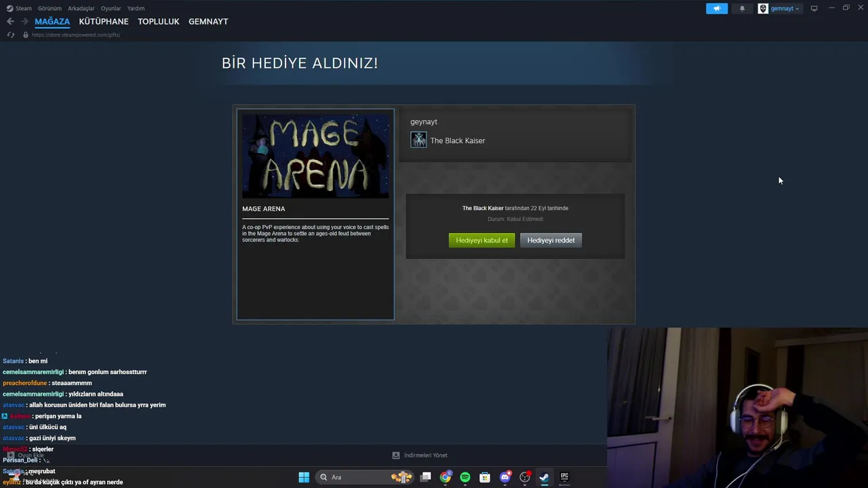Screen dimensions: 868x488
Task: Click the Windows taskbar Ara search box
Action: click(366, 477)
